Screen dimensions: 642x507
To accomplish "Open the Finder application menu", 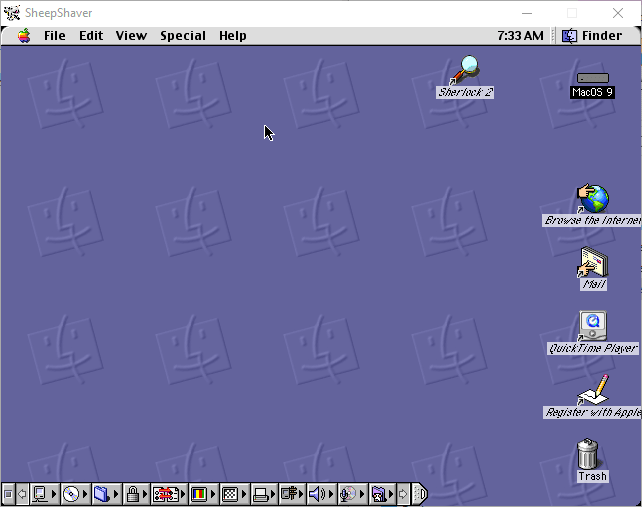I will pos(592,36).
